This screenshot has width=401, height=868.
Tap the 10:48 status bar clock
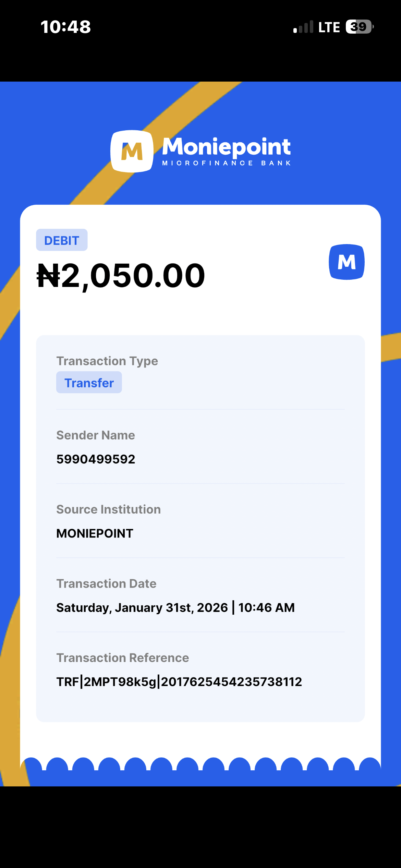[x=65, y=27]
